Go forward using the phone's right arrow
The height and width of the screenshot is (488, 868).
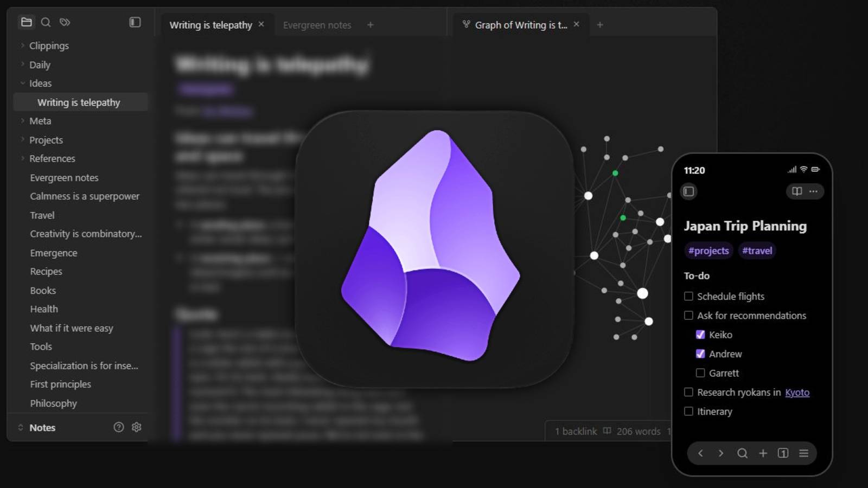click(x=721, y=453)
